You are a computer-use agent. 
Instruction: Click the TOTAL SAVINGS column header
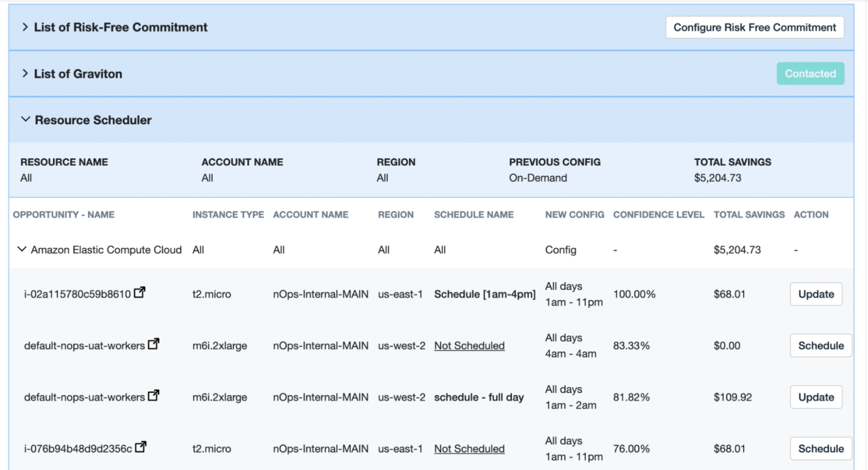[749, 214]
